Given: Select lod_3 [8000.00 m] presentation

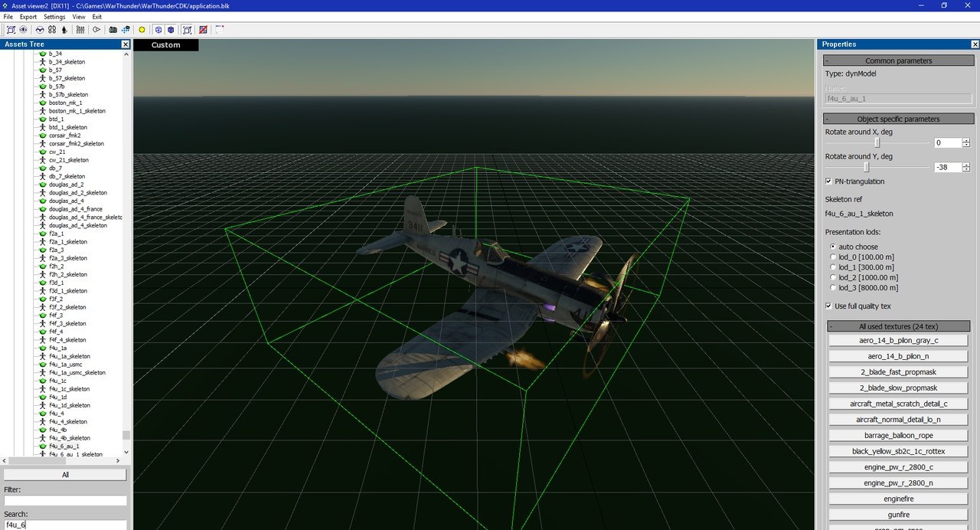Looking at the screenshot, I should tap(833, 288).
